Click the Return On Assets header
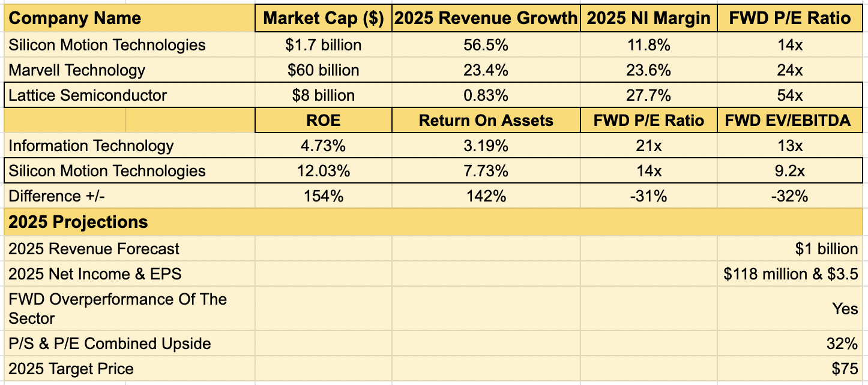 pyautogui.click(x=485, y=120)
